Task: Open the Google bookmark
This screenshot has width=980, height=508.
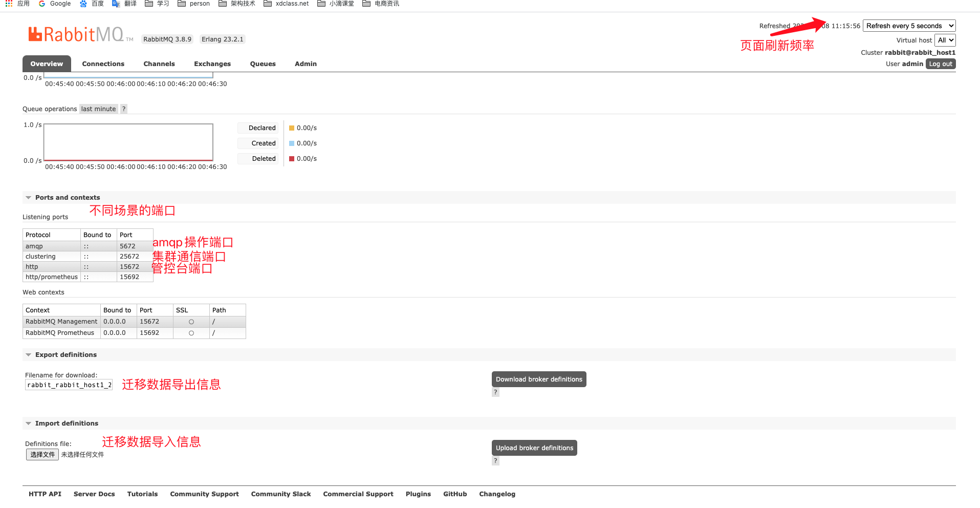Action: coord(55,4)
